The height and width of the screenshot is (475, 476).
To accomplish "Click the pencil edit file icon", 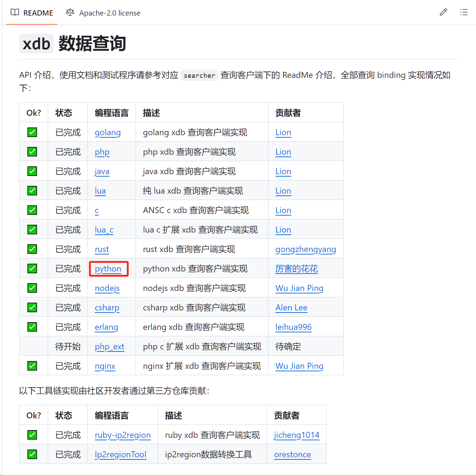I will click(x=443, y=12).
